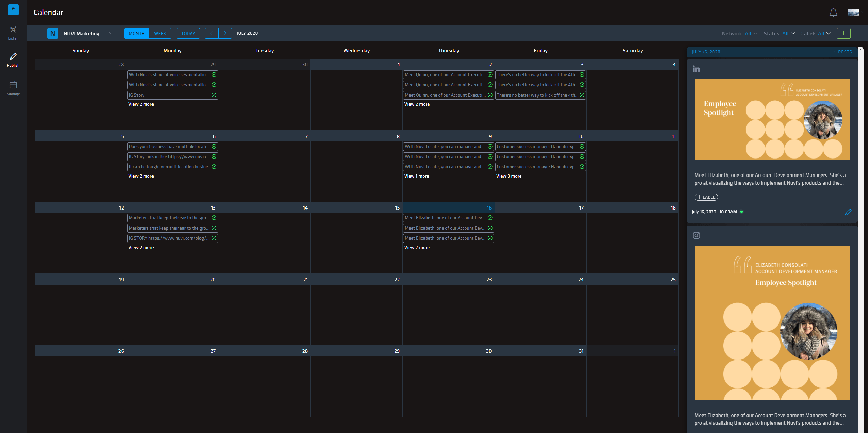Click 'View 2 more' on July 2
868x433 pixels.
point(417,104)
